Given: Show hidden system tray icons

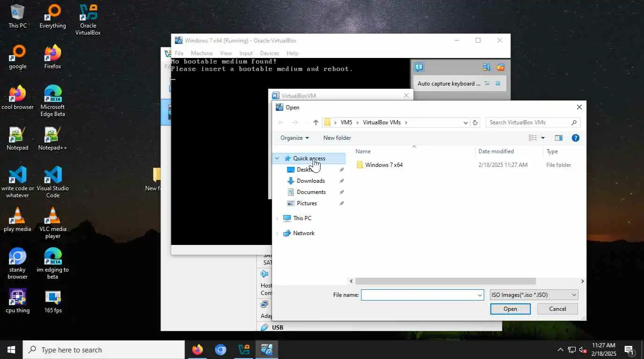Looking at the screenshot, I should (560, 350).
